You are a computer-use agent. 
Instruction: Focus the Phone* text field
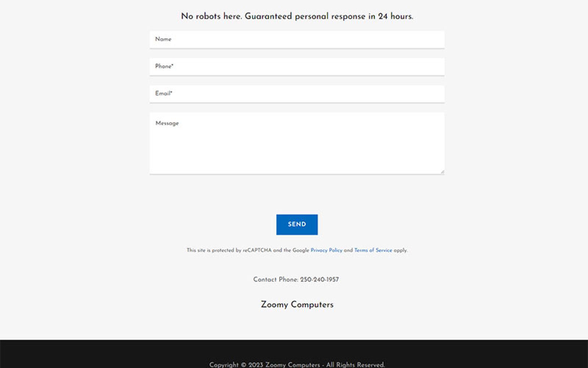[297, 67]
